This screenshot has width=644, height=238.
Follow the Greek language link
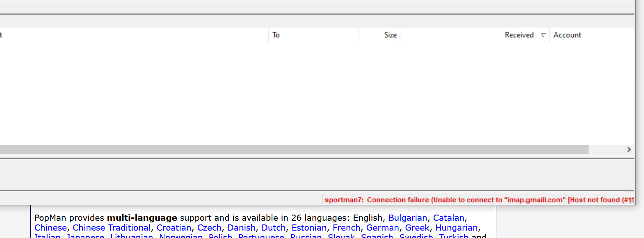coord(417,228)
